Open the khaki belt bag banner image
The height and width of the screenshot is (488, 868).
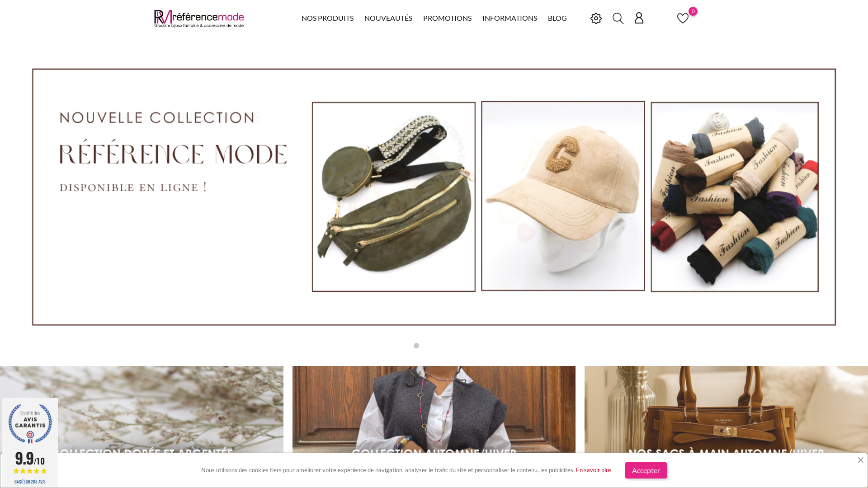click(x=393, y=197)
